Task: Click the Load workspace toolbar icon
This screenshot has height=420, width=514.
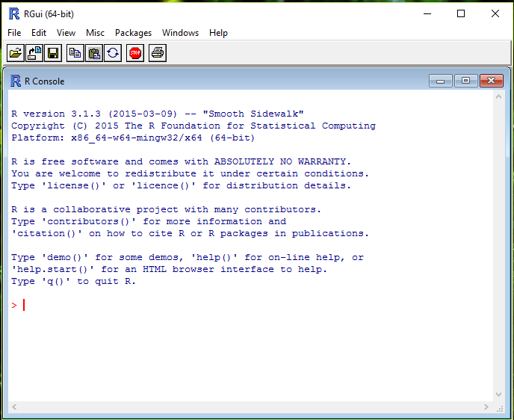Action: [34, 53]
